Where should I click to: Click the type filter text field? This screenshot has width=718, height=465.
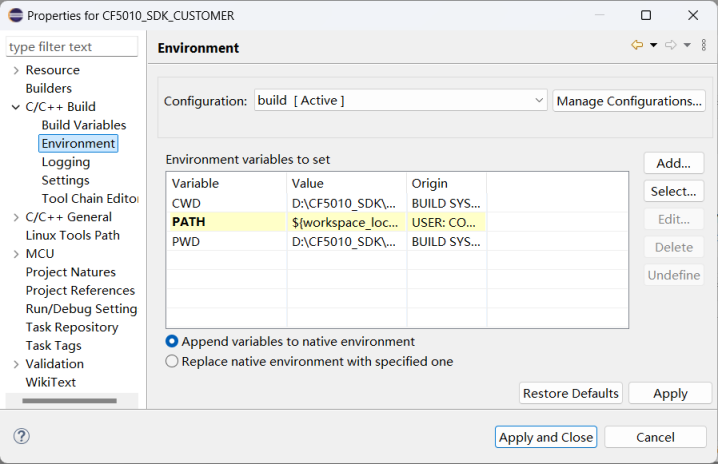[x=72, y=47]
